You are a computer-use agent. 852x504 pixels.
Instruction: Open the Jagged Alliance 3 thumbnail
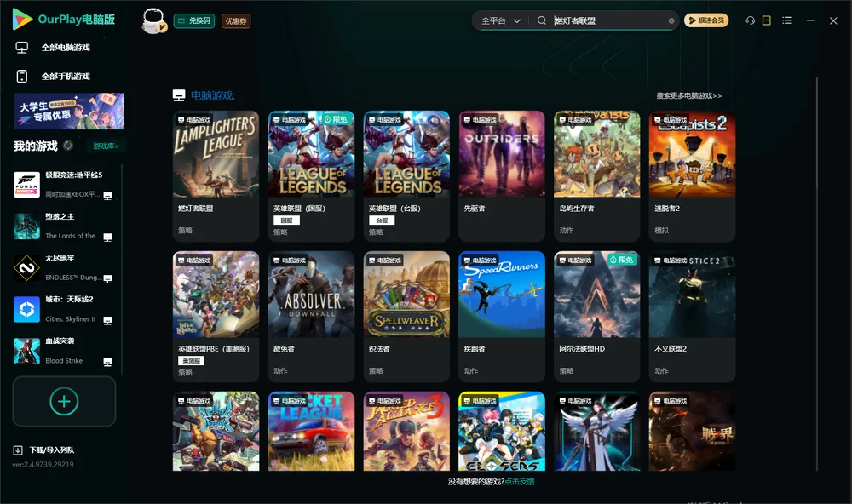coord(406,432)
